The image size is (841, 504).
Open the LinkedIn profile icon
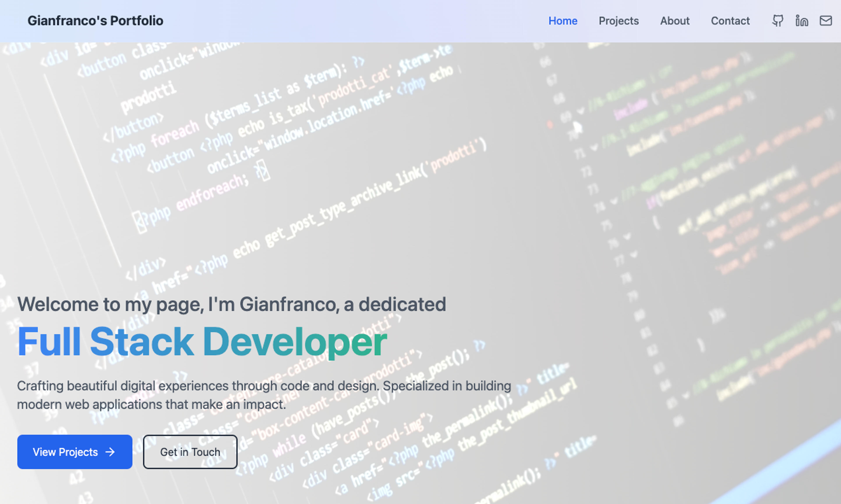(x=802, y=21)
